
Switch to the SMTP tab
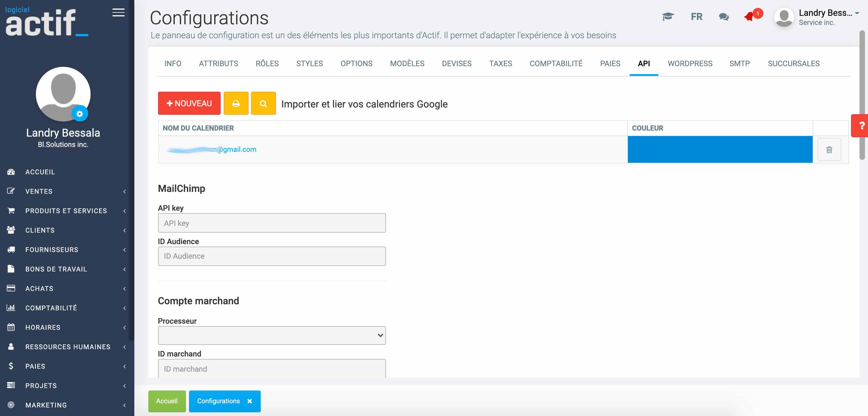(739, 63)
